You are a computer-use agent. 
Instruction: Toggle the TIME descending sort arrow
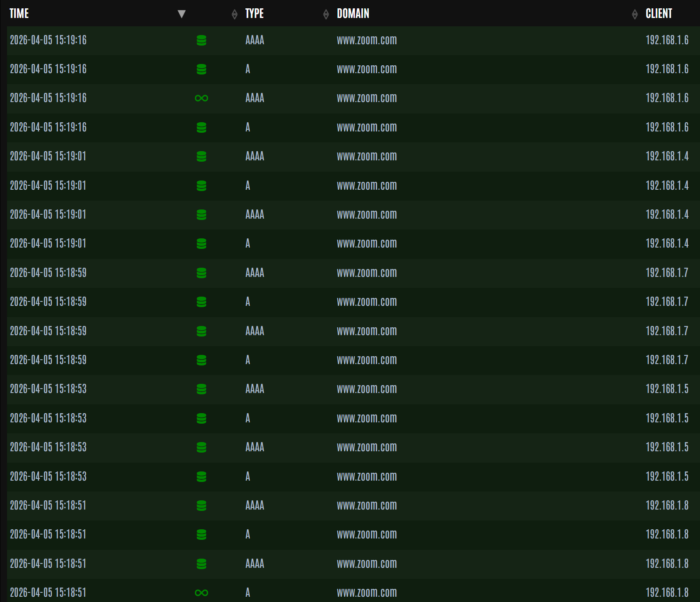click(182, 14)
